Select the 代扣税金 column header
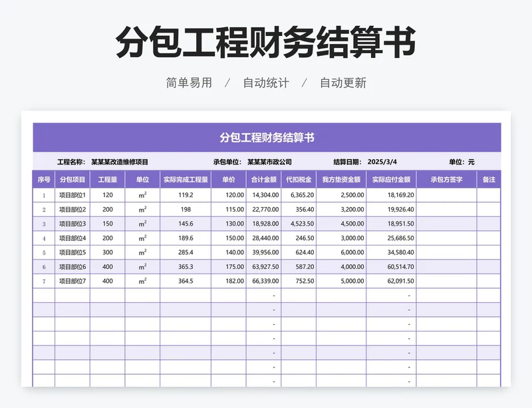This screenshot has width=532, height=408. (299, 179)
